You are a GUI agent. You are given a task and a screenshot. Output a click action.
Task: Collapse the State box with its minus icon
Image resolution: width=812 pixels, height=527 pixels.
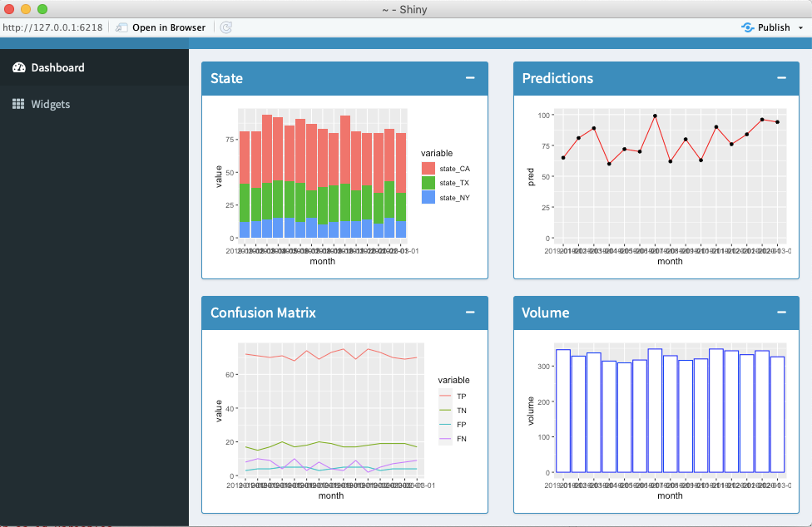(473, 77)
